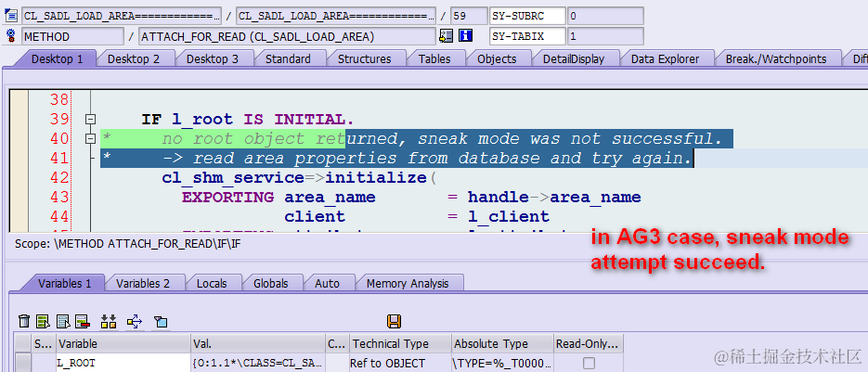Image resolution: width=868 pixels, height=372 pixels.
Task: Toggle the Read-Only checkbox for L_ROOT
Action: pyautogui.click(x=589, y=363)
